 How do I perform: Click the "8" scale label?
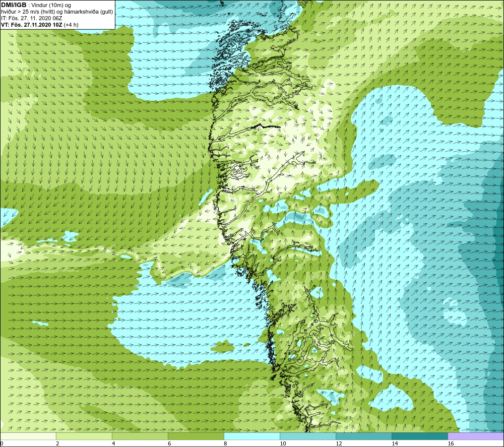[x=225, y=444]
